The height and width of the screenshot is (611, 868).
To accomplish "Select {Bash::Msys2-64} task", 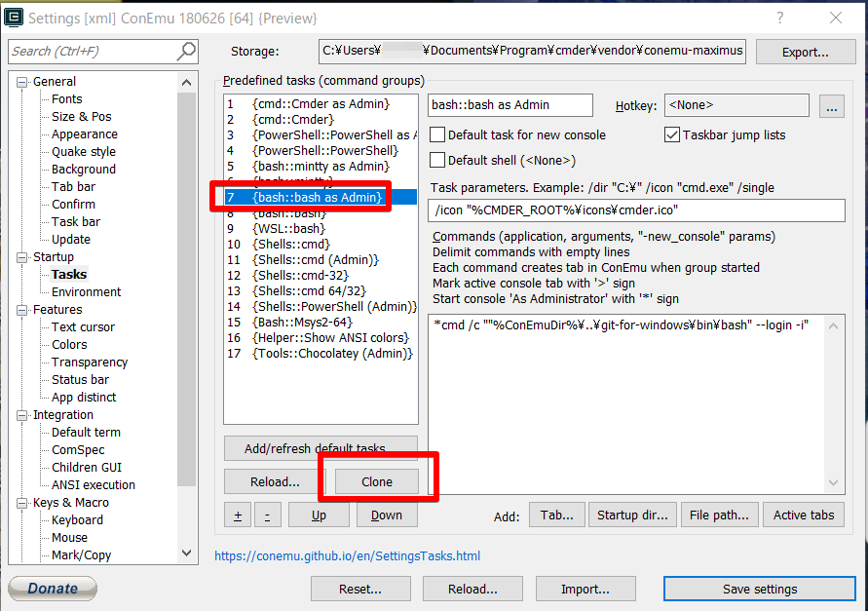I will (x=321, y=323).
